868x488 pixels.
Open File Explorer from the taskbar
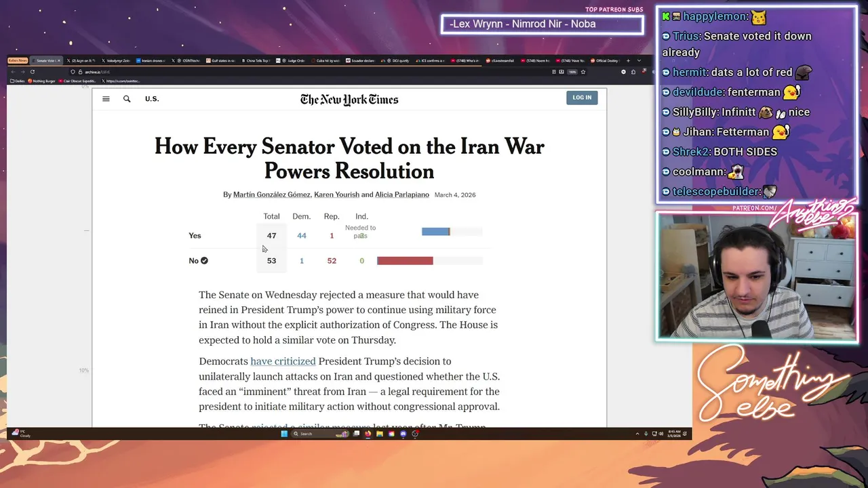point(380,434)
